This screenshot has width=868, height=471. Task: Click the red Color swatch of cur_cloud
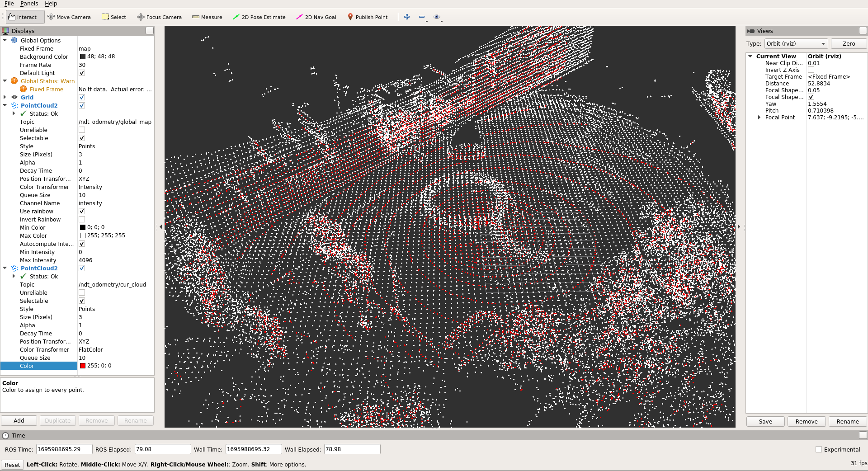click(82, 366)
